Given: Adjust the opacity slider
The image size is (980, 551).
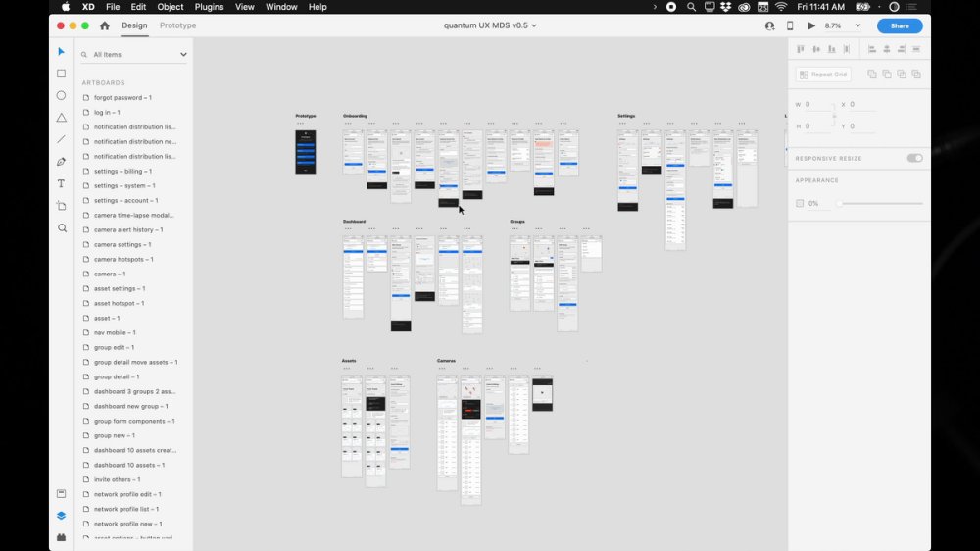Looking at the screenshot, I should [x=881, y=203].
